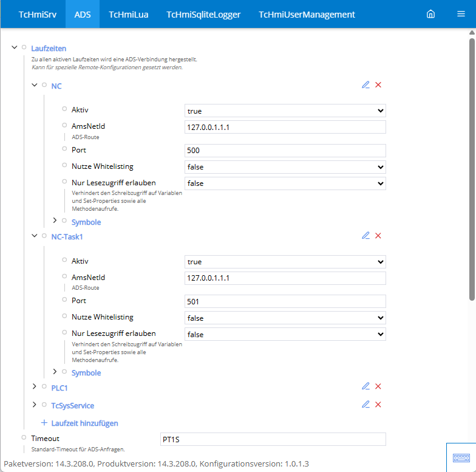Click the Timeout label text
This screenshot has height=472, width=476.
tap(45, 439)
